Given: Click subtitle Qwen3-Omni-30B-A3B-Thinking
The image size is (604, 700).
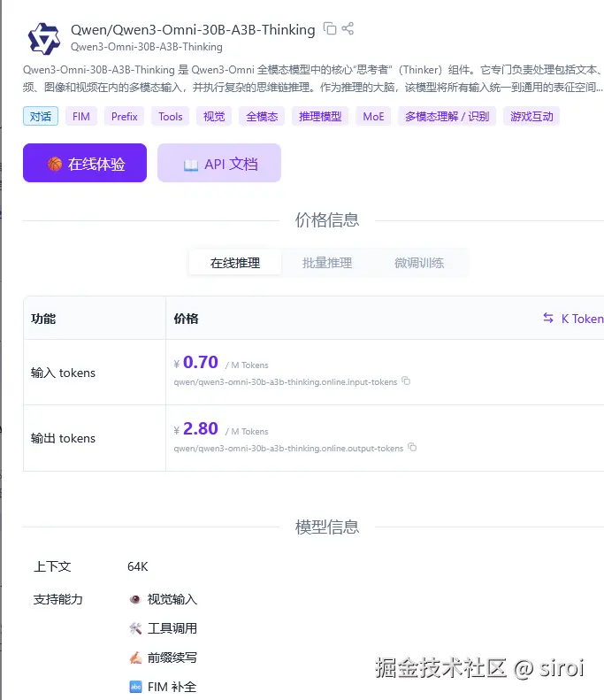Looking at the screenshot, I should 146,47.
